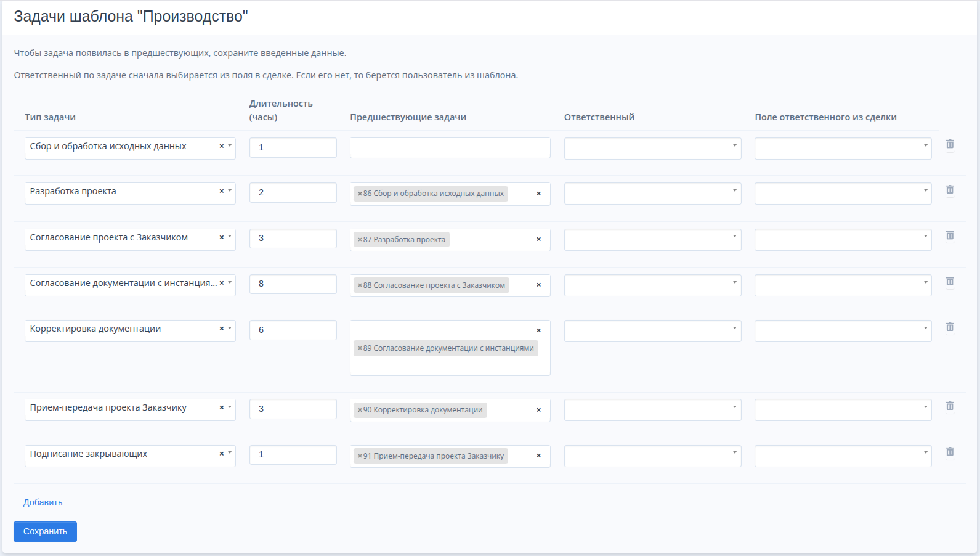This screenshot has height=556, width=980.
Task: Clear task type 'Согласование проекта с Заказчиком'
Action: pos(222,237)
